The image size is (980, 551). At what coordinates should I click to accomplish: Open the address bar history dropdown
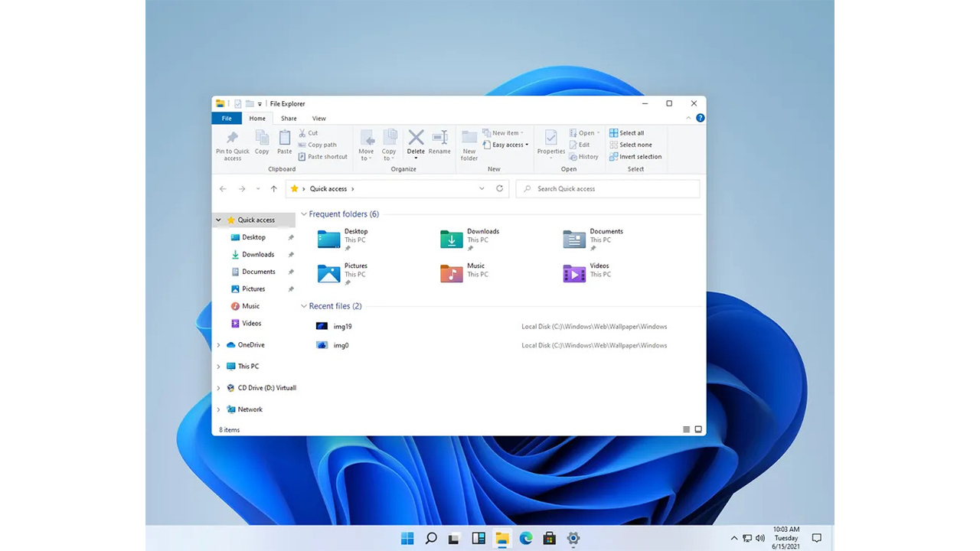click(x=482, y=188)
